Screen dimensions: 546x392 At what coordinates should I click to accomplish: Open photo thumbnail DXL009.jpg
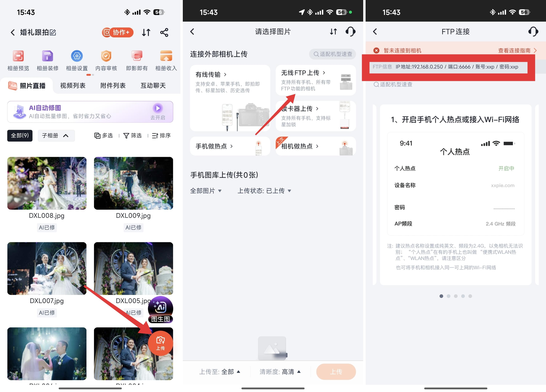133,183
